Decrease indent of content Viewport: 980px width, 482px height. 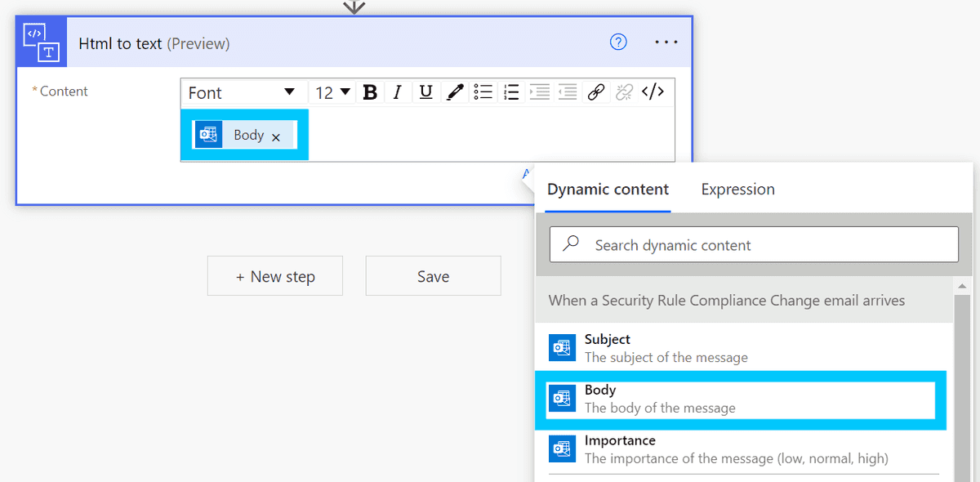(x=568, y=92)
